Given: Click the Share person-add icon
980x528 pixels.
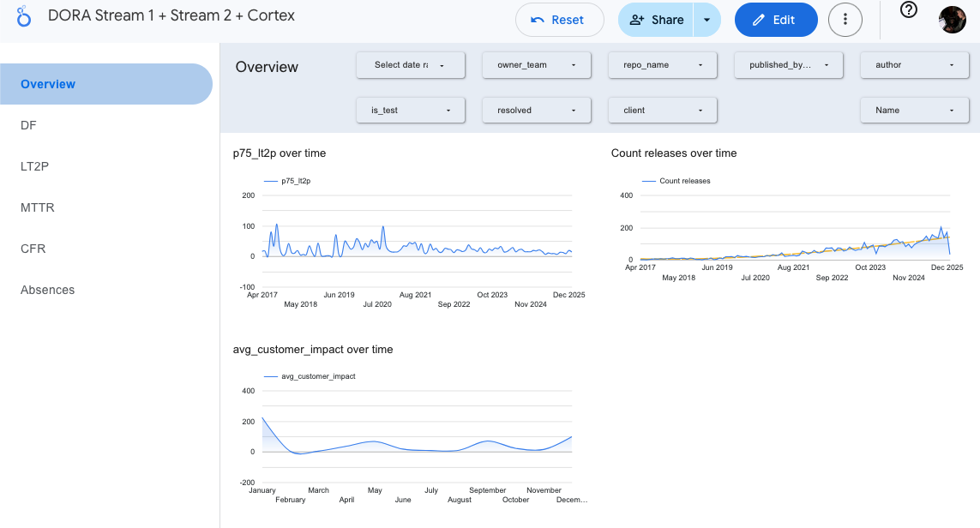Looking at the screenshot, I should point(636,19).
